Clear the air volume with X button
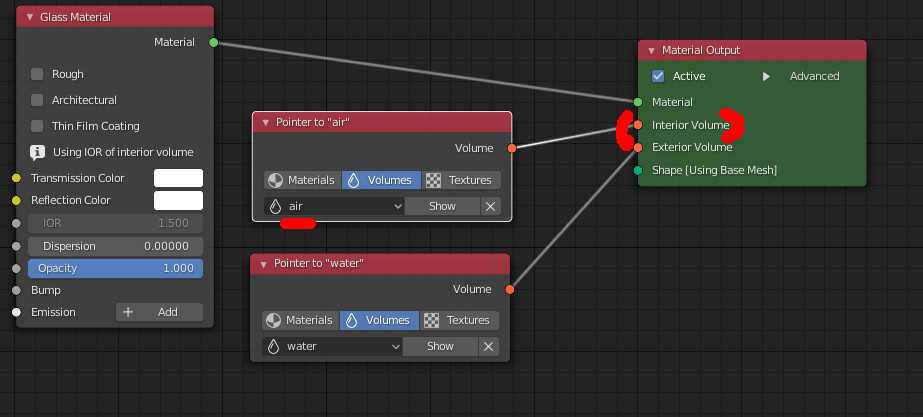The width and height of the screenshot is (923, 417). click(490, 206)
